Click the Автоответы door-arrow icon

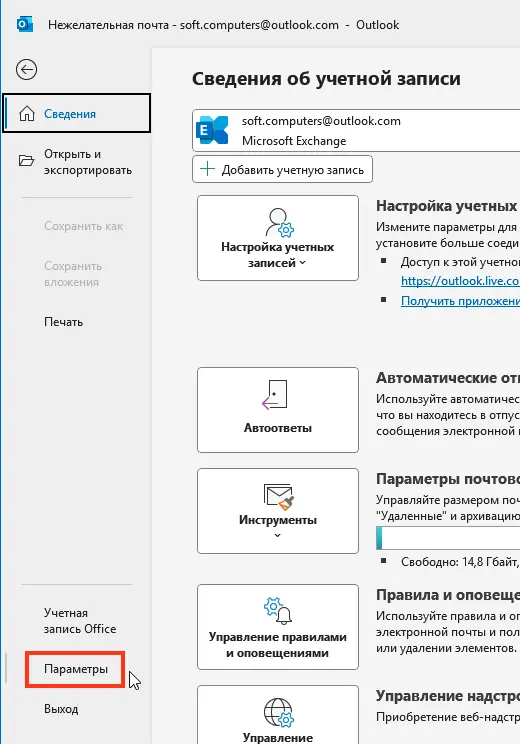pos(274,394)
